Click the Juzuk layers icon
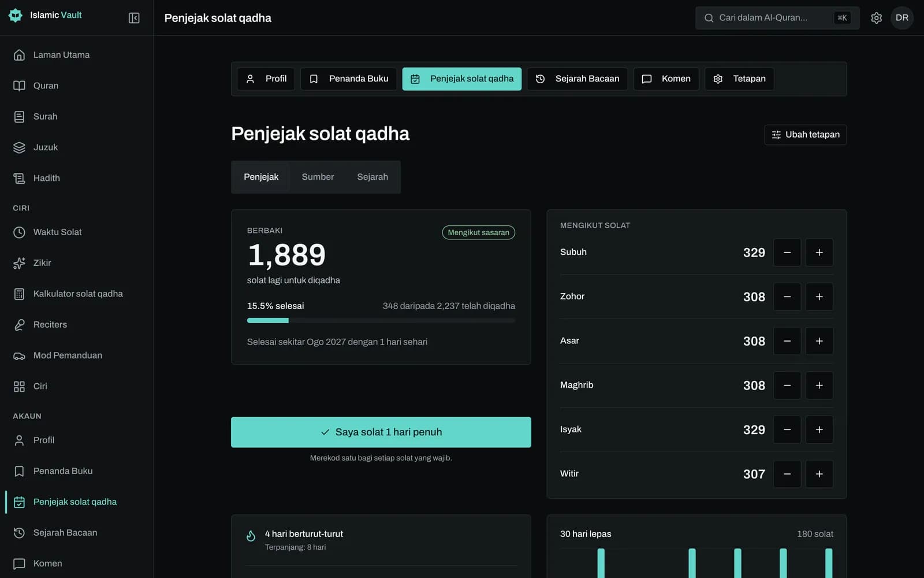 [19, 147]
